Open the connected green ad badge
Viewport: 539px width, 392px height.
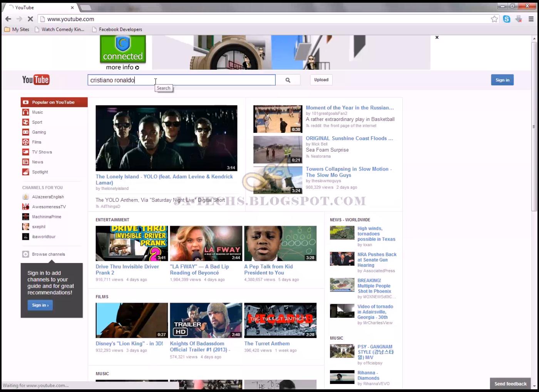pyautogui.click(x=123, y=49)
